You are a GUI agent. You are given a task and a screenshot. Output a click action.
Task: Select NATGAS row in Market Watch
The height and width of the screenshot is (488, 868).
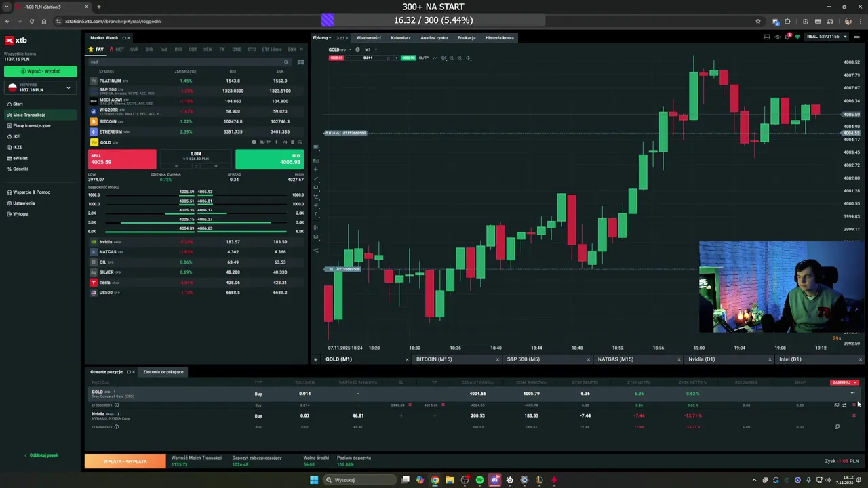point(197,252)
